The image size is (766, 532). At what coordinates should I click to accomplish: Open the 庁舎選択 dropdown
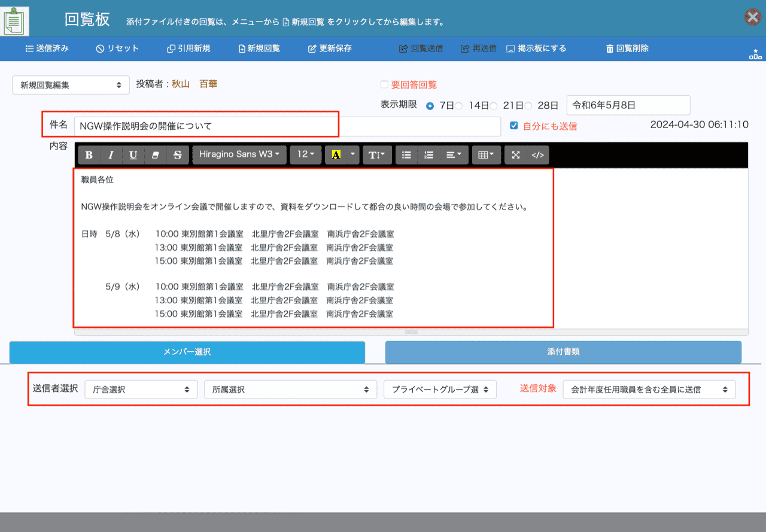click(141, 390)
